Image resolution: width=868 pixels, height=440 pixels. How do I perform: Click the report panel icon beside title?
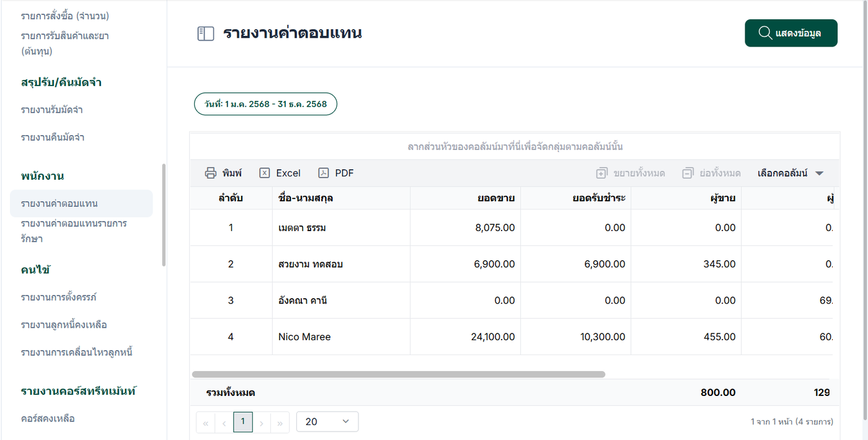[x=205, y=33]
